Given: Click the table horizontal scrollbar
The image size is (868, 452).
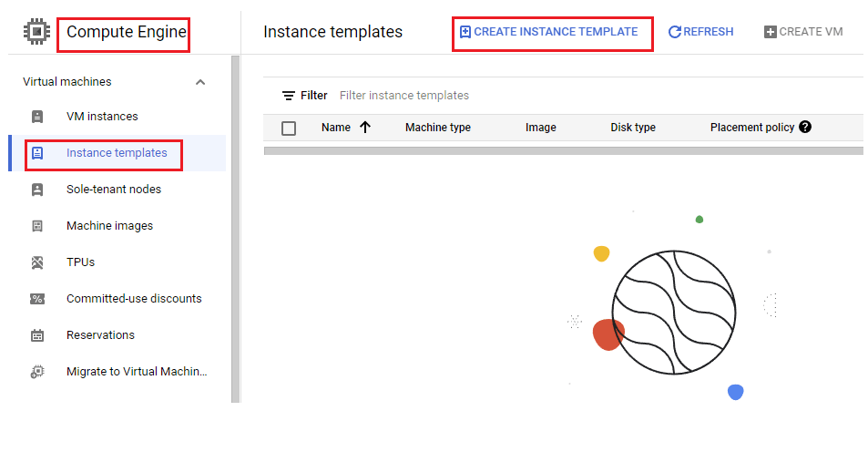Looking at the screenshot, I should 564,150.
